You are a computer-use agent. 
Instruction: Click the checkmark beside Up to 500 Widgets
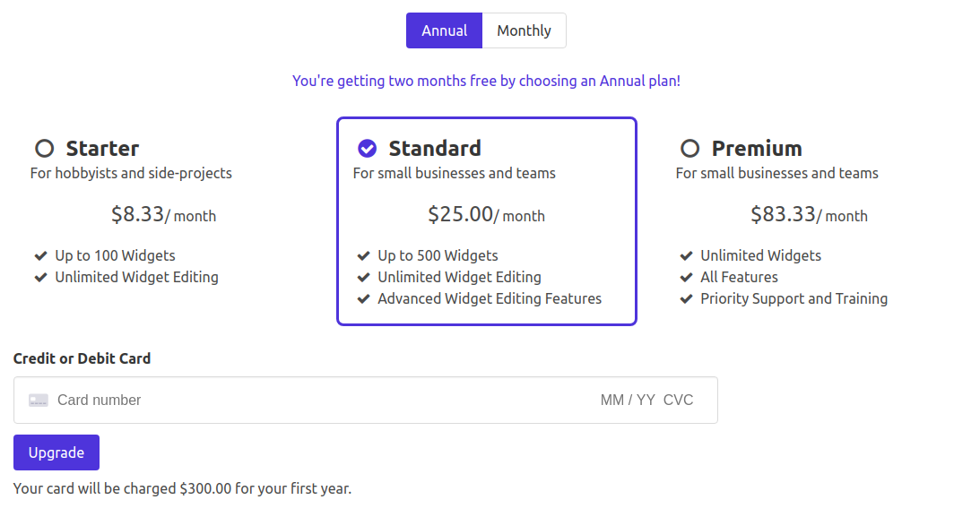click(363, 255)
